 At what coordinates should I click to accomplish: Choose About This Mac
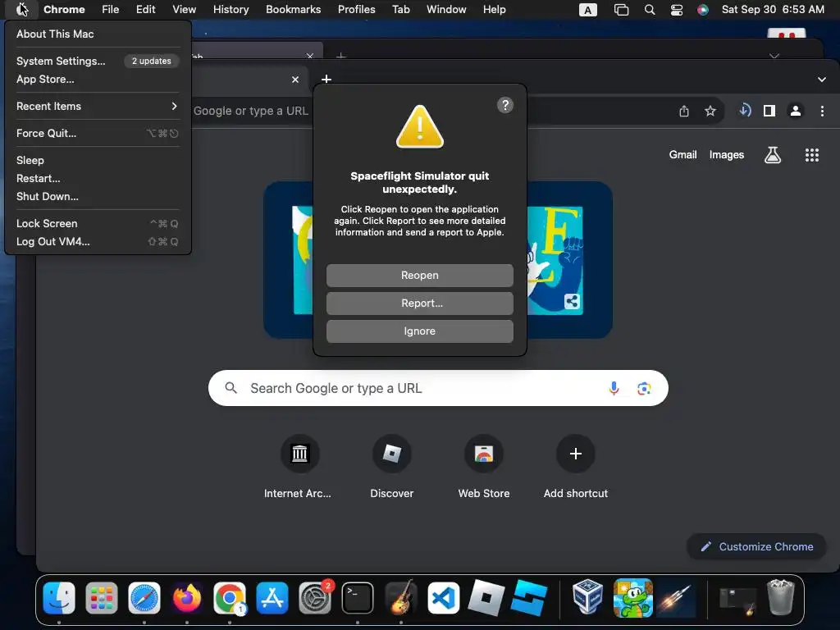coord(98,34)
